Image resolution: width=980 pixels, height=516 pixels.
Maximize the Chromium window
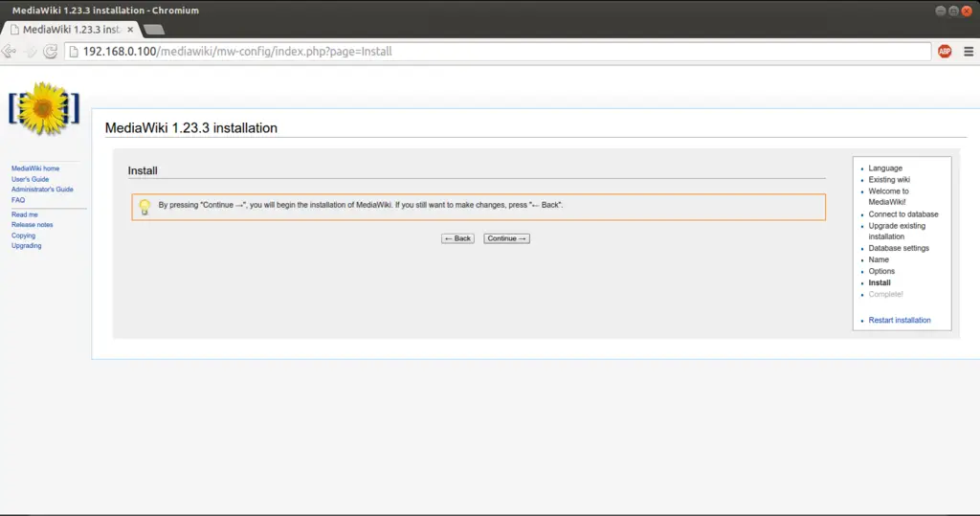point(953,11)
